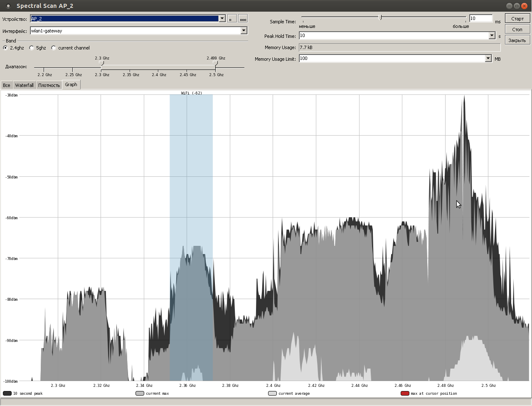
Task: Open the Peak Hold Time dropdown
Action: pyautogui.click(x=492, y=36)
